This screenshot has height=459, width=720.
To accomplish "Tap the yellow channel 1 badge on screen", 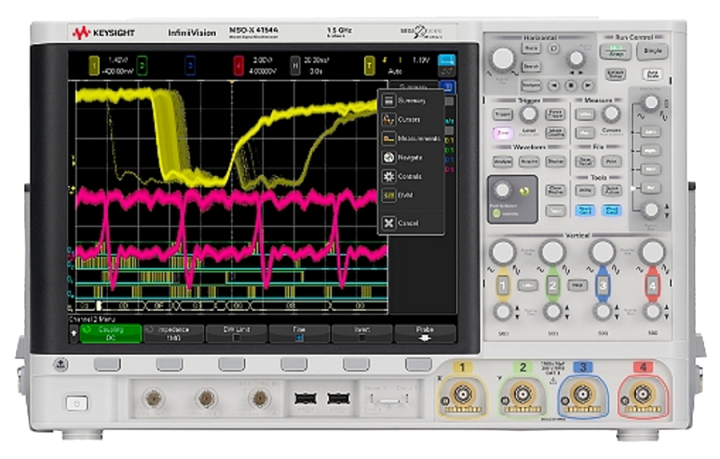I will pyautogui.click(x=94, y=66).
